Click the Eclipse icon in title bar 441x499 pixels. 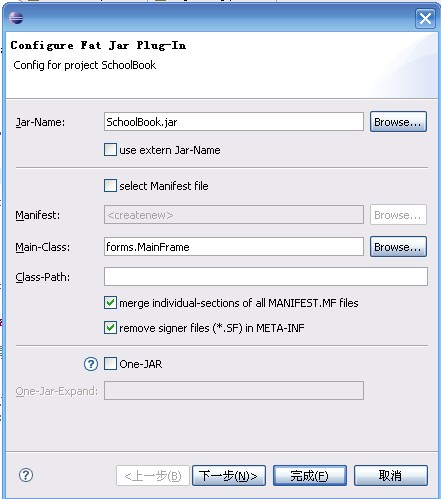pos(16,18)
